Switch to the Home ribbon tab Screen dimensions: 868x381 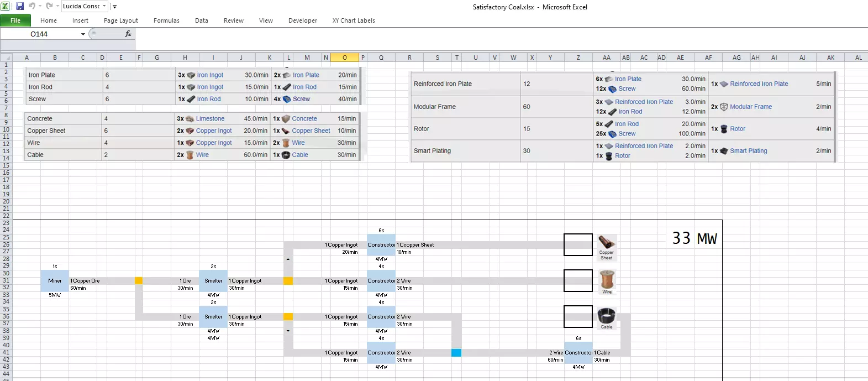click(x=49, y=20)
